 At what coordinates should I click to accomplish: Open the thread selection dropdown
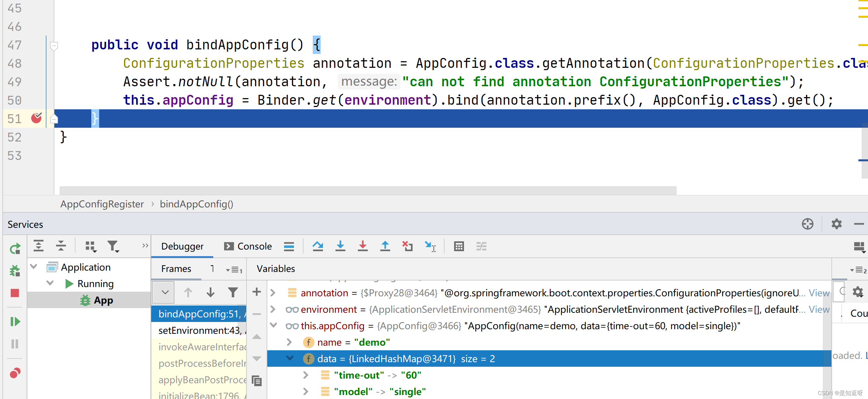tap(164, 292)
